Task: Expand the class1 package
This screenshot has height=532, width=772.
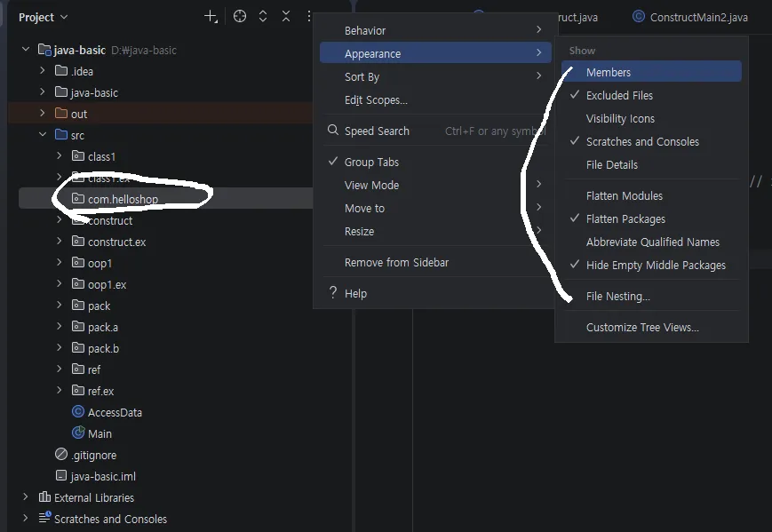Action: pyautogui.click(x=60, y=155)
